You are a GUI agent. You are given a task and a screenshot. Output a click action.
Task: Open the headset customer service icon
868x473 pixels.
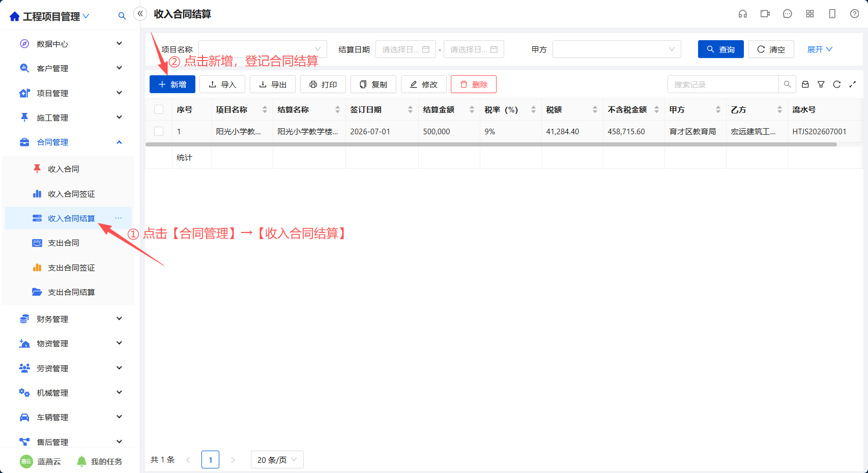pyautogui.click(x=743, y=14)
